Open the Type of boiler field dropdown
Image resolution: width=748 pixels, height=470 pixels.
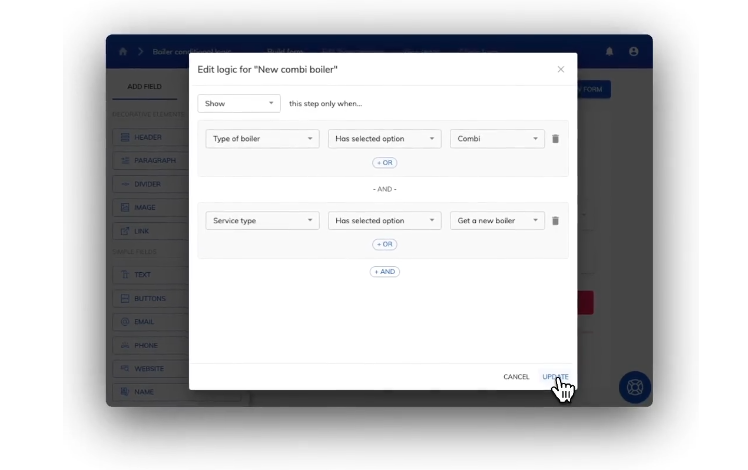click(262, 139)
